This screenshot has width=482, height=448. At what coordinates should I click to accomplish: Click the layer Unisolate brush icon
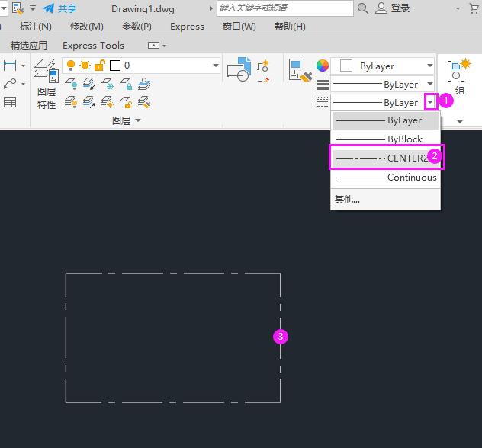pyautogui.click(x=144, y=102)
